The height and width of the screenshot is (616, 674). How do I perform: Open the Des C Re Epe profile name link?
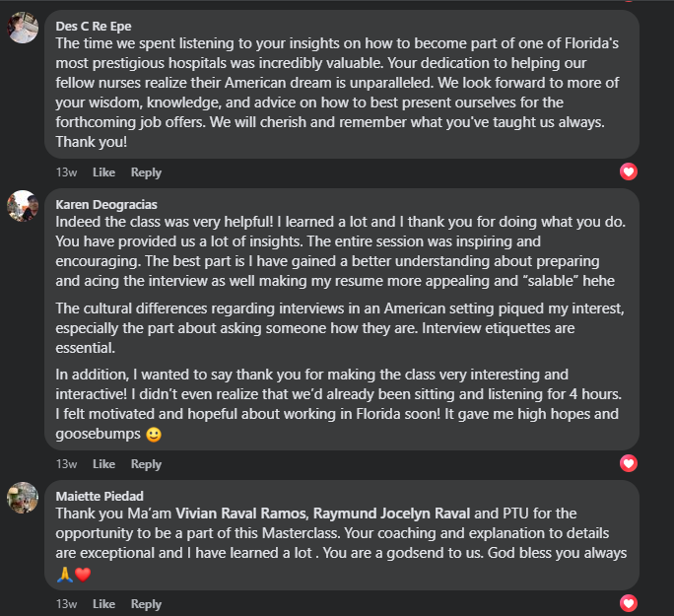pyautogui.click(x=94, y=26)
